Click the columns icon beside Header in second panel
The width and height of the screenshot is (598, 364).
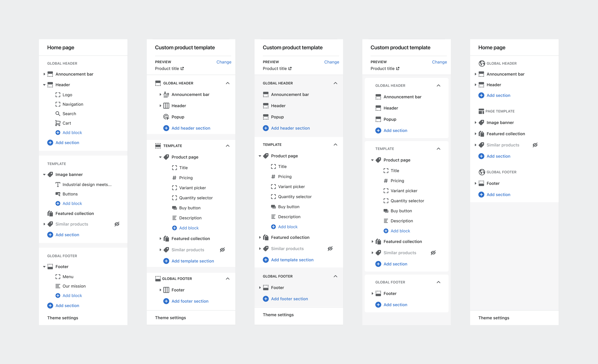[166, 105]
